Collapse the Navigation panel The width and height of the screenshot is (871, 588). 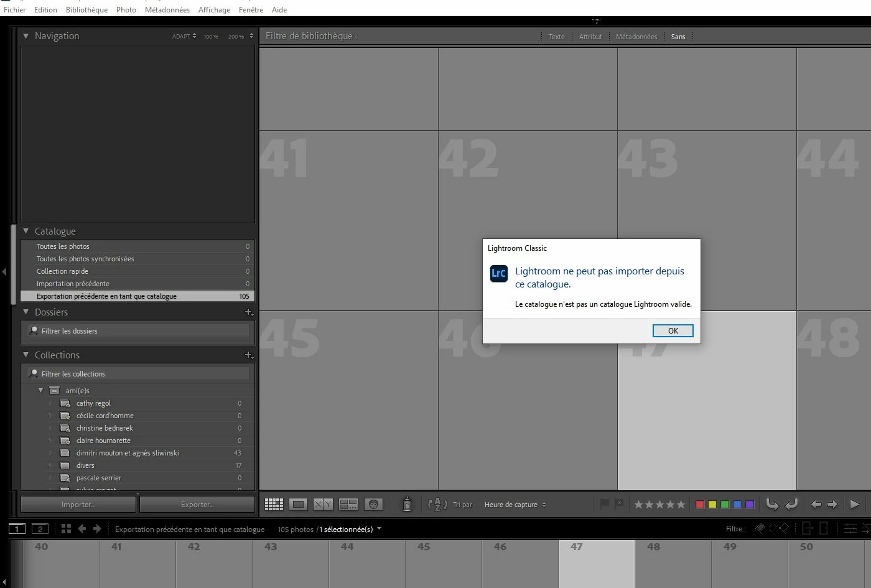click(26, 36)
